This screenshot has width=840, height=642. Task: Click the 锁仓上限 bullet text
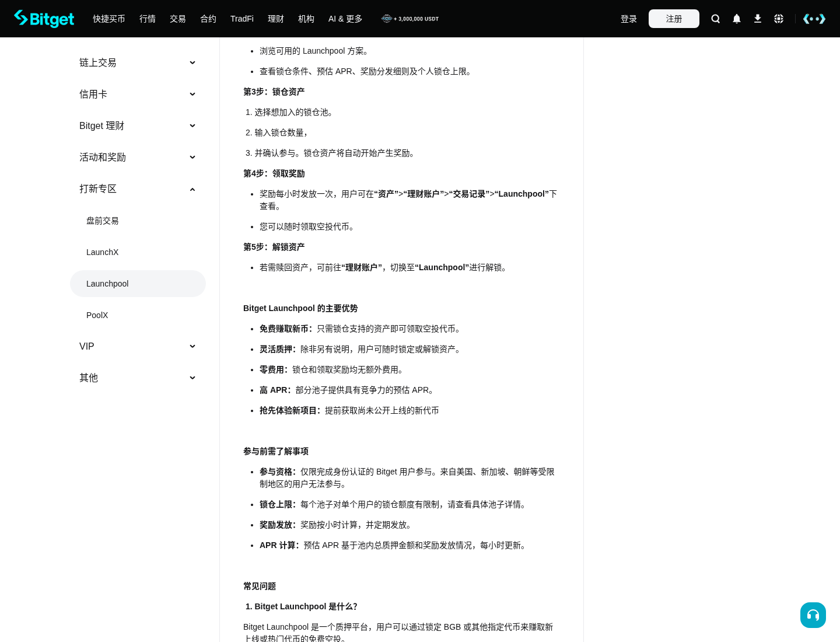395,504
